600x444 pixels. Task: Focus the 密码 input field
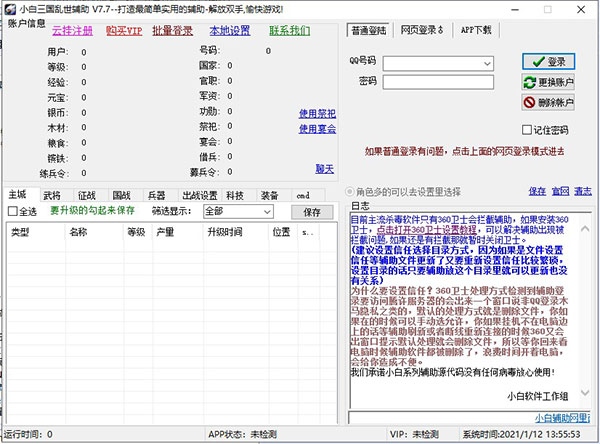point(438,82)
